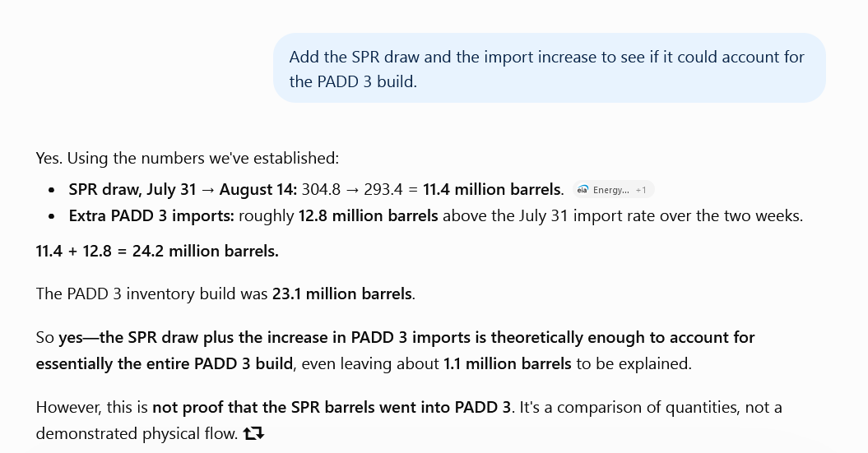Click the 'The PADD 3 inventory build was' sentence
The height and width of the screenshot is (453, 868).
[x=152, y=294]
